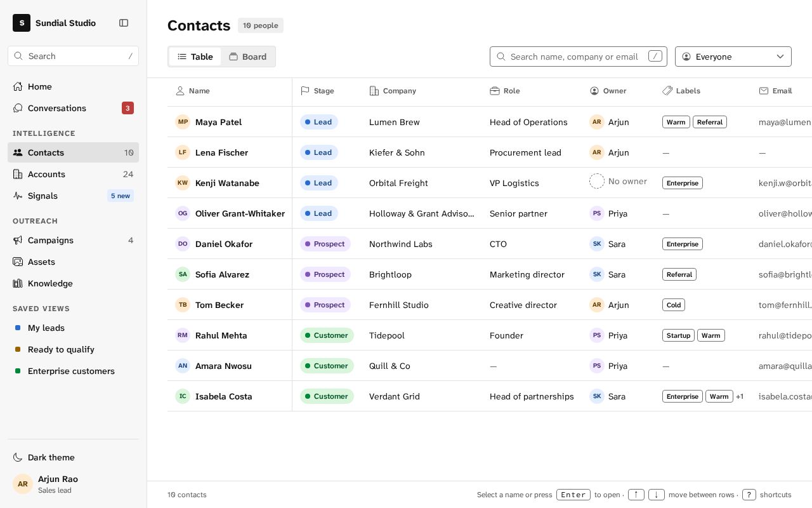This screenshot has height=508, width=812.
Task: Click the Owner column header
Action: coord(608,91)
